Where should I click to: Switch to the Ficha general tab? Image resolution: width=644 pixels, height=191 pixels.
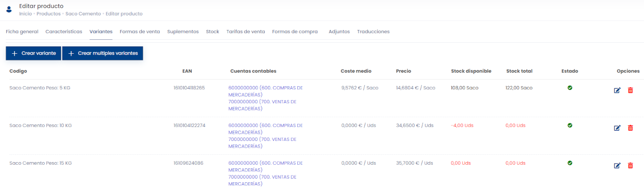(22, 31)
